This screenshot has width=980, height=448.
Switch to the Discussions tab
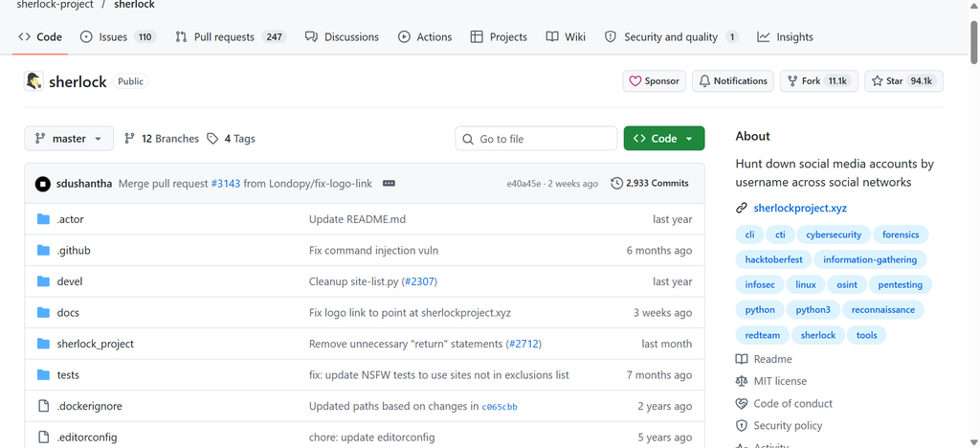tap(342, 37)
